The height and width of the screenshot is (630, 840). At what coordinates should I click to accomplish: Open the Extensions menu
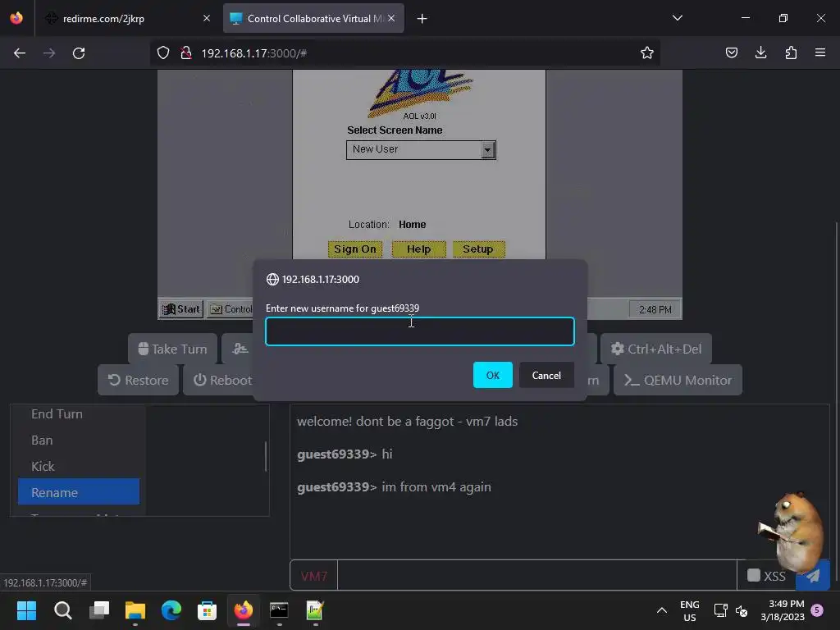(x=791, y=52)
